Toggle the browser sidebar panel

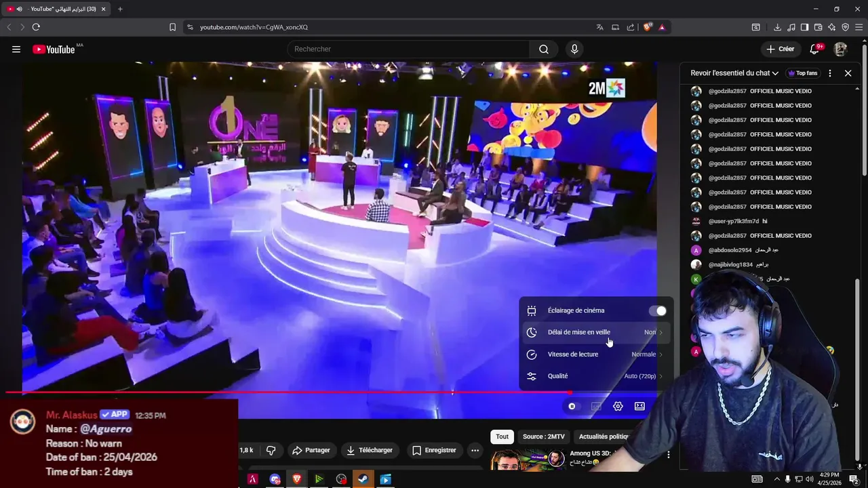coord(804,27)
